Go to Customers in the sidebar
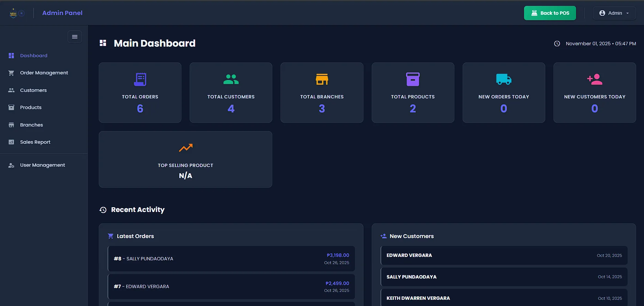 coord(44,90)
